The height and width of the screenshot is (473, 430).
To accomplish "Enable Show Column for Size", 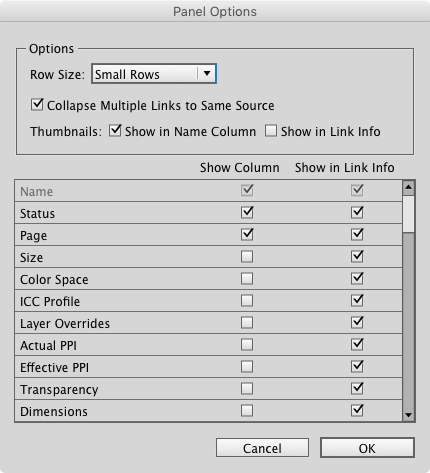I will pyautogui.click(x=247, y=256).
